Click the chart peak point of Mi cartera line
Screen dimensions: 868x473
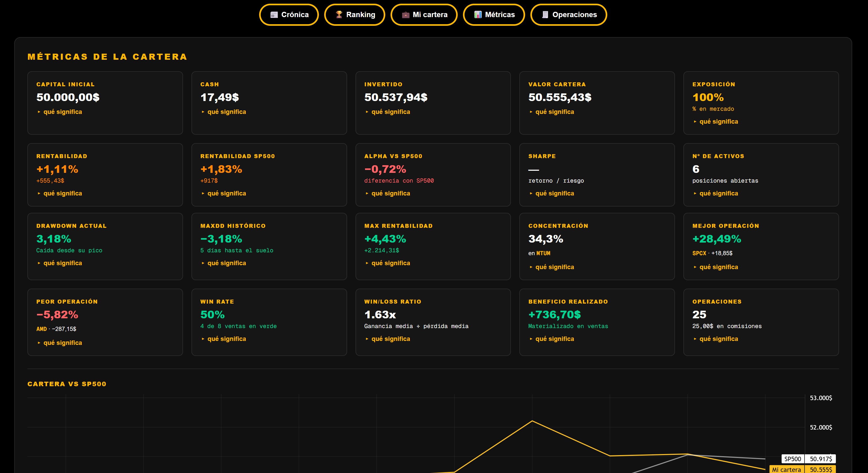[x=532, y=420]
